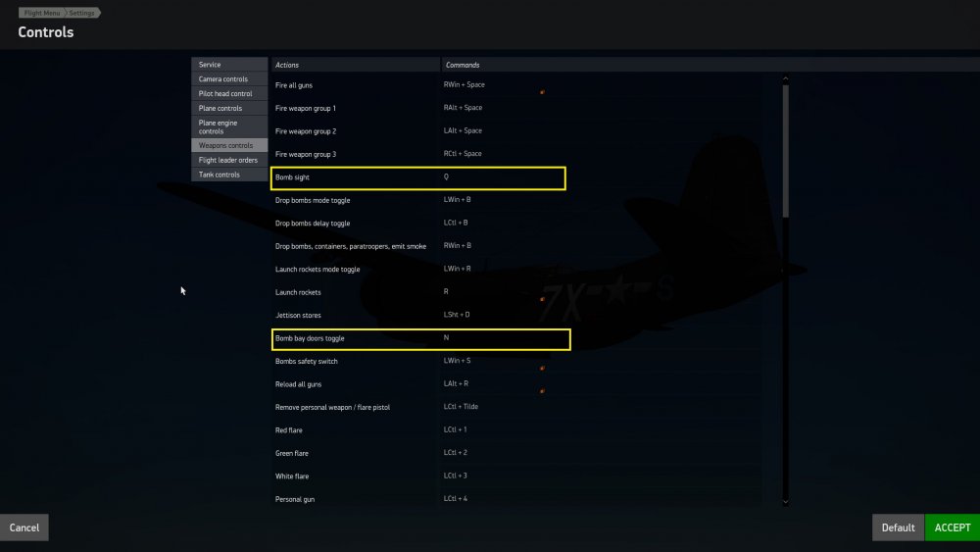Select Drop bombs delay toggle action

click(313, 224)
